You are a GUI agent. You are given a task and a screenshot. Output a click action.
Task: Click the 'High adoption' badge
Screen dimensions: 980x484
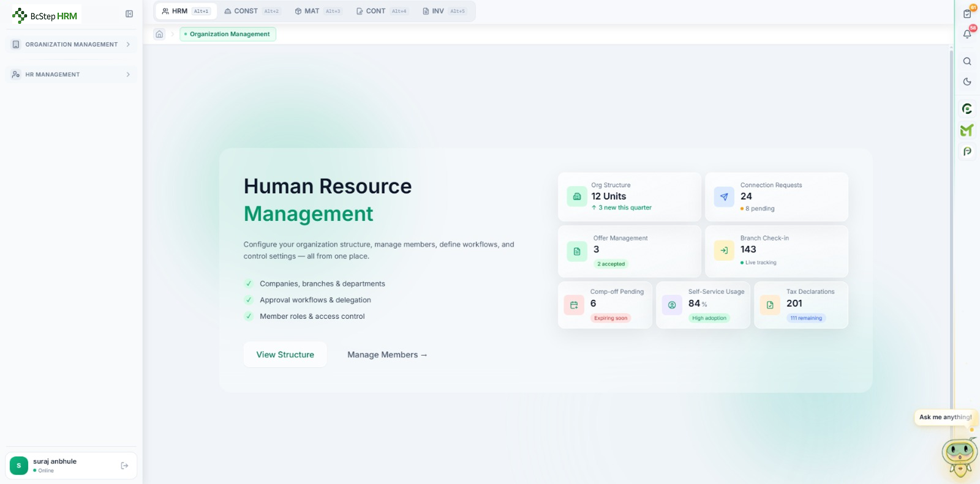tap(709, 318)
